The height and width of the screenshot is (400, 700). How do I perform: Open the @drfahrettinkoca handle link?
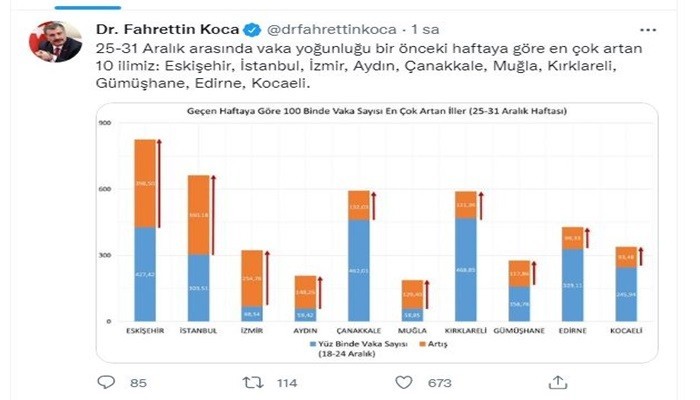(x=332, y=29)
